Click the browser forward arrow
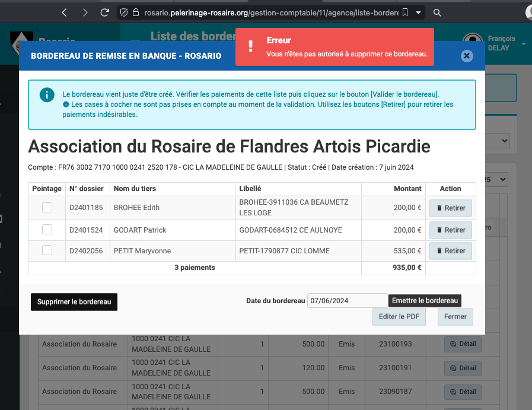 [85, 12]
